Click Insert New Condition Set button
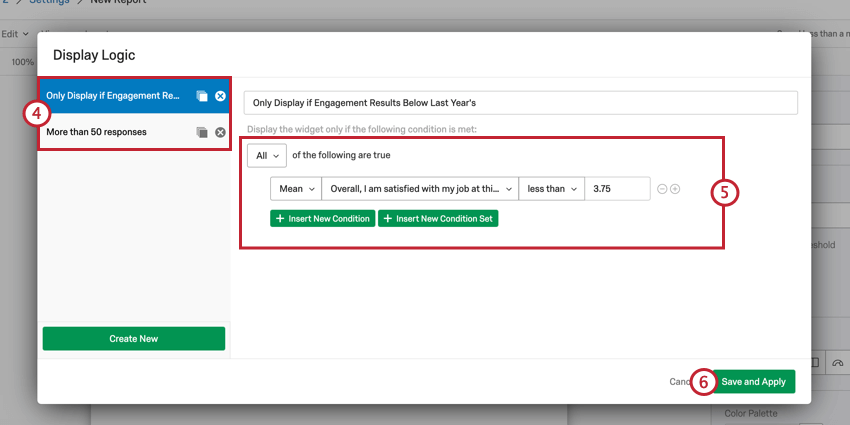The height and width of the screenshot is (425, 850). point(438,218)
